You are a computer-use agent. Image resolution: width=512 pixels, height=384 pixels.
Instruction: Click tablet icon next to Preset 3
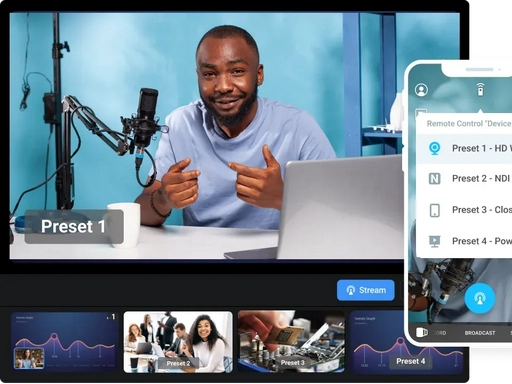tap(435, 210)
